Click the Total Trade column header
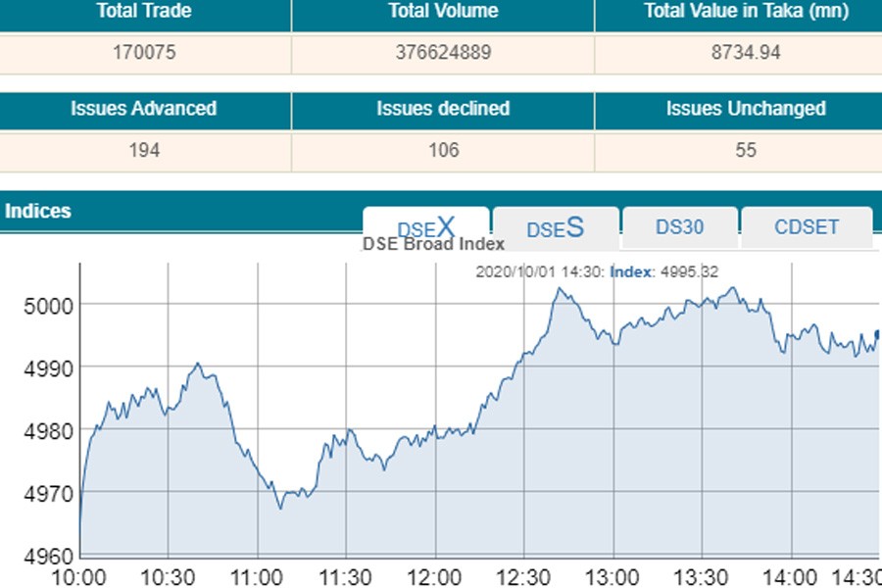The image size is (882, 588). (x=144, y=13)
